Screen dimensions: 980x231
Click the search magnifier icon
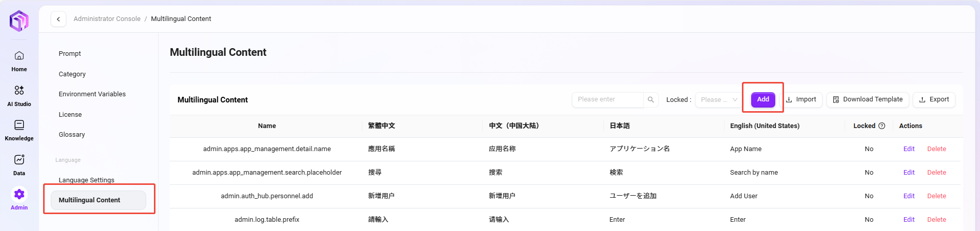pos(651,100)
